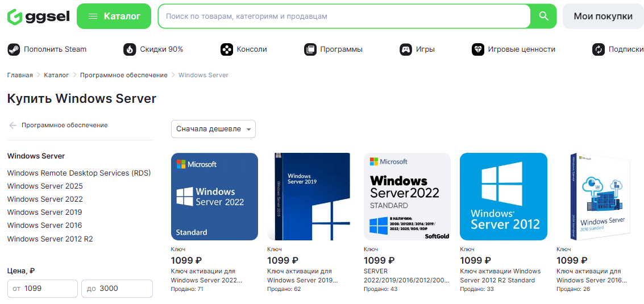Open Ключ активации для Windows Server 2022 title
Screen dimensions: 644x304
pos(206,276)
